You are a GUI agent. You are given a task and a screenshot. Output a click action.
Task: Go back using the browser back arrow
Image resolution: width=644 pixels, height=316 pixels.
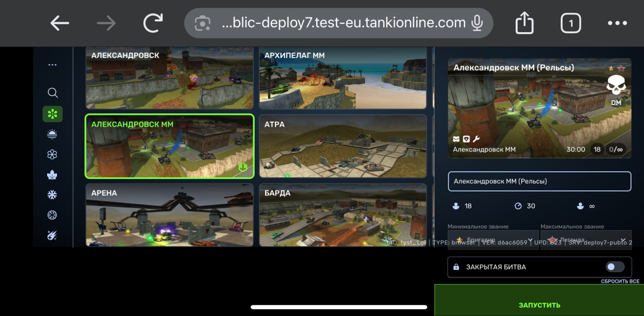[x=60, y=23]
